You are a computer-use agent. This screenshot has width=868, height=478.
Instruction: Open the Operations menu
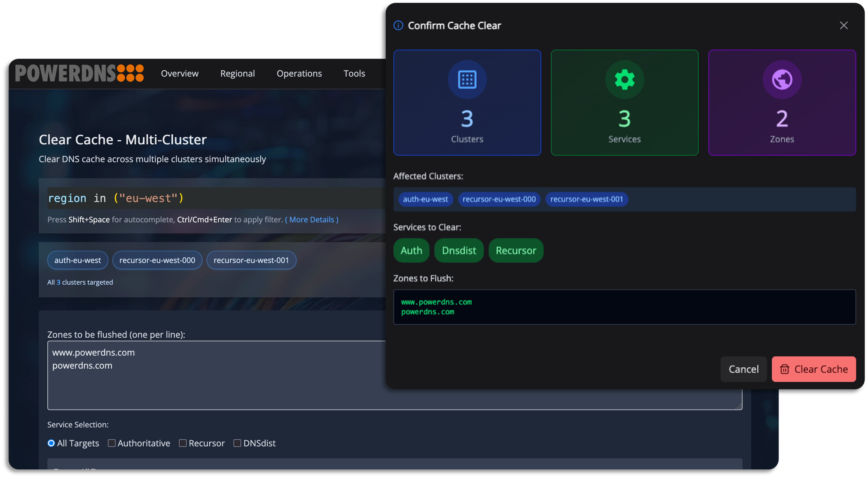[299, 73]
